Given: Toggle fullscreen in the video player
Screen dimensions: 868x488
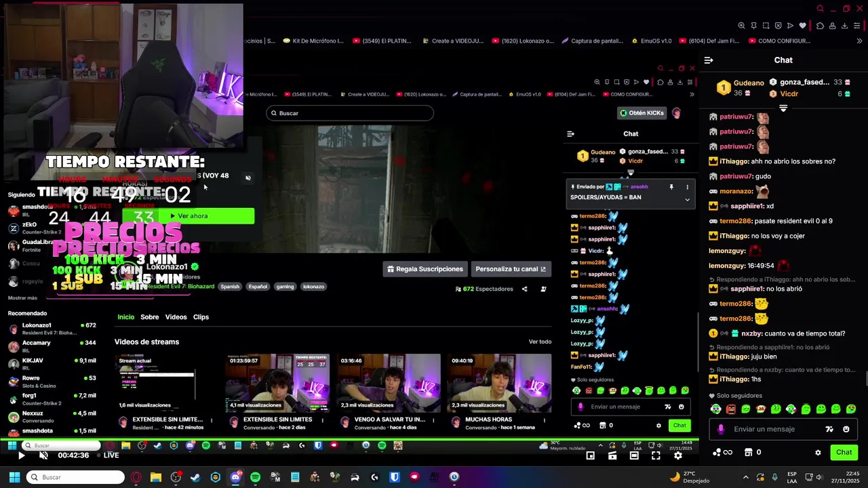Looking at the screenshot, I should (656, 455).
